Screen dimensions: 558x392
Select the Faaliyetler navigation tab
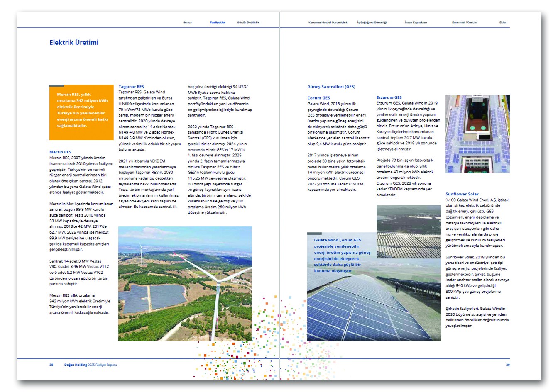pos(218,22)
